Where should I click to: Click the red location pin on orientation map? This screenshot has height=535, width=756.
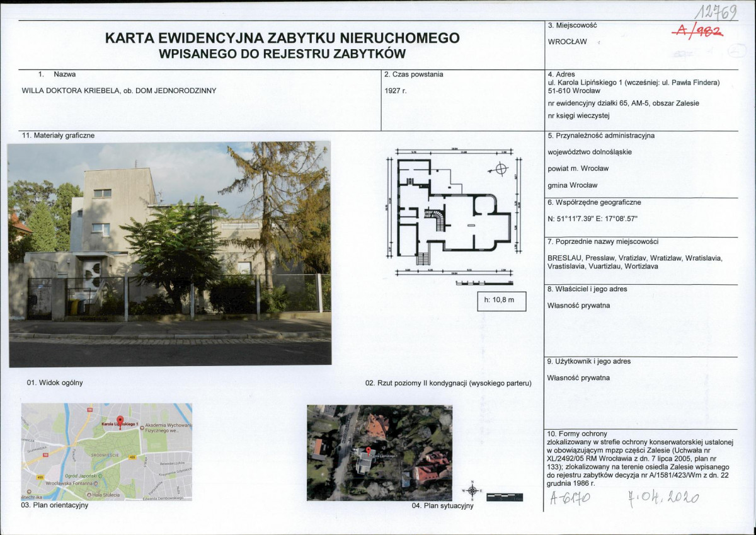(x=120, y=422)
